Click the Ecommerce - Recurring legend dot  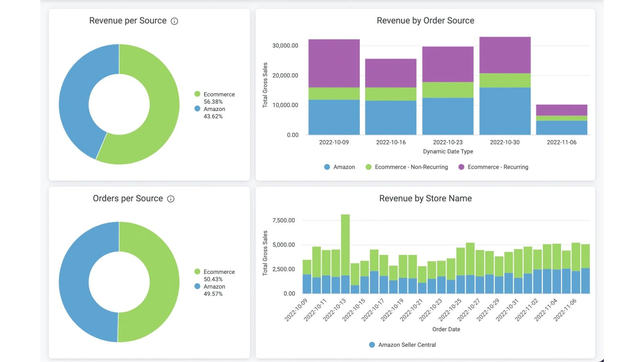point(461,167)
